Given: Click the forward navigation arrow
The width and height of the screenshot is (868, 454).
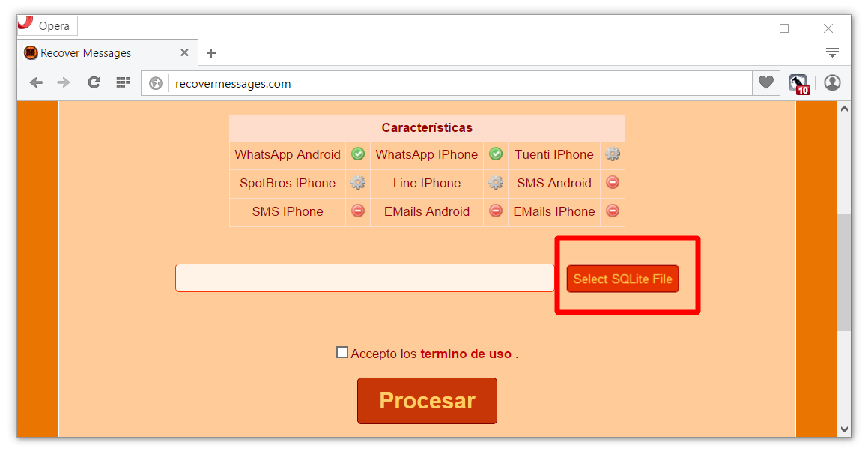Looking at the screenshot, I should 64,83.
